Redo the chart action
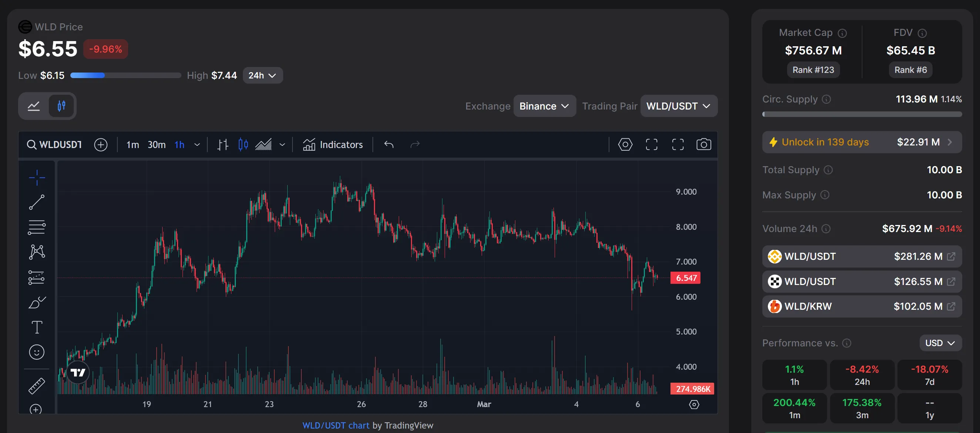The height and width of the screenshot is (433, 980). click(415, 144)
